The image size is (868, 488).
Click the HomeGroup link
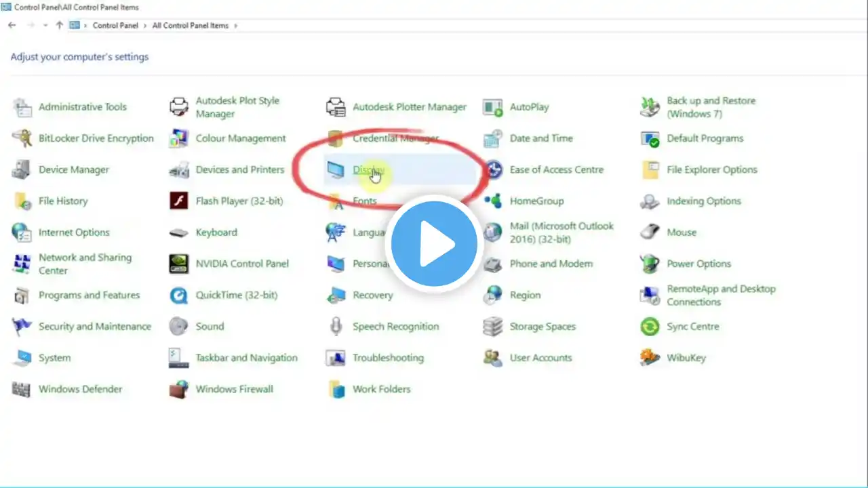pos(537,201)
